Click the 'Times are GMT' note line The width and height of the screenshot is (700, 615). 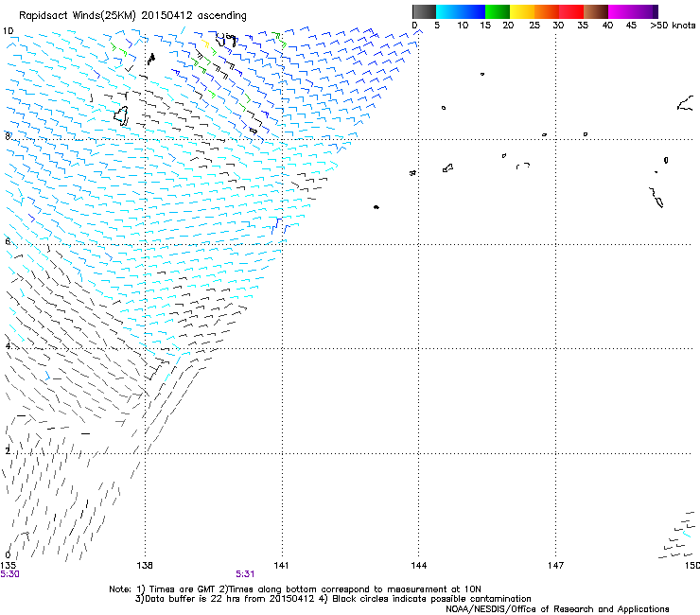(x=295, y=589)
